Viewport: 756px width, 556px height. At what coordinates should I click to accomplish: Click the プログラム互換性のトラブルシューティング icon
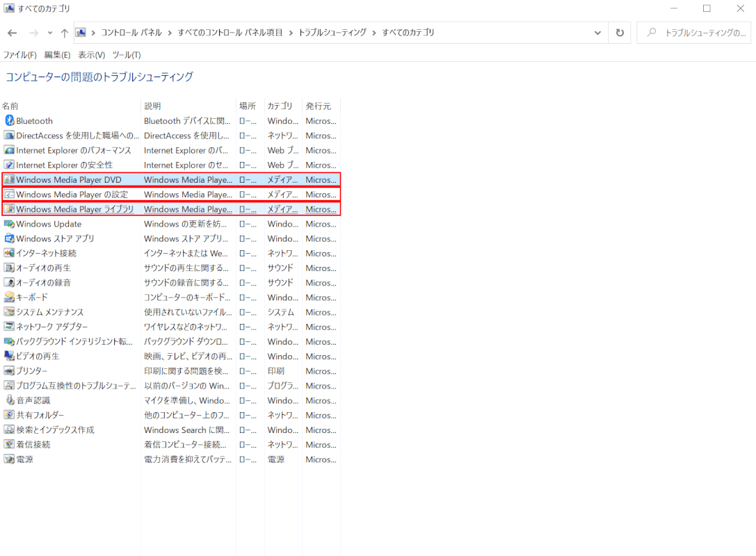click(9, 386)
